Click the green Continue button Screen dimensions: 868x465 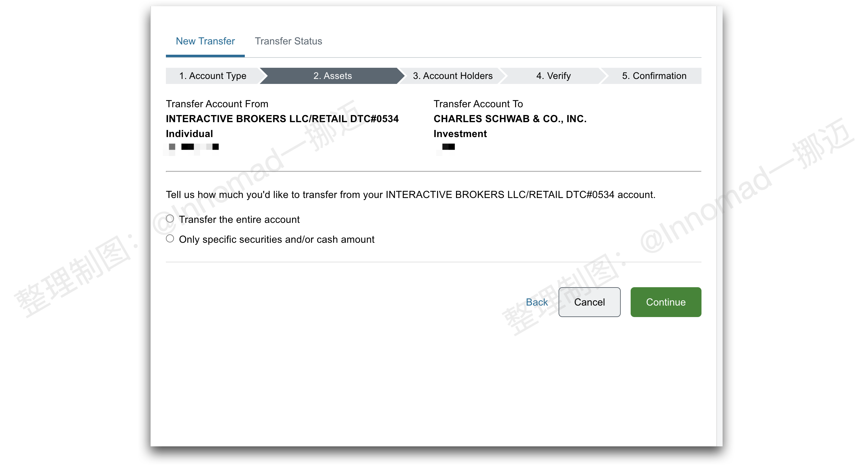point(666,302)
